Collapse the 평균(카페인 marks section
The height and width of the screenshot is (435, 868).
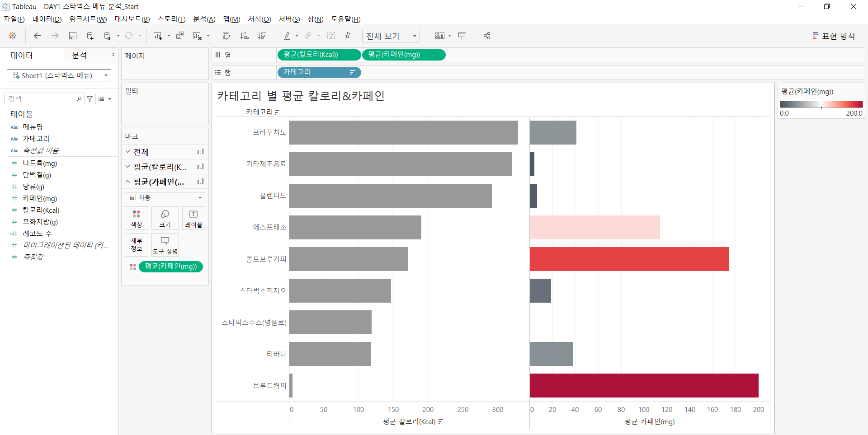click(128, 182)
